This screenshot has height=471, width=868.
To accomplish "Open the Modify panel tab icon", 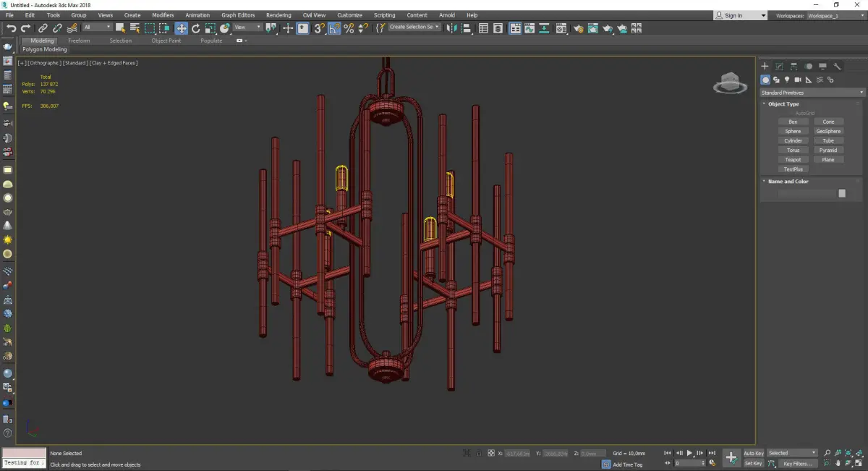I will (779, 66).
